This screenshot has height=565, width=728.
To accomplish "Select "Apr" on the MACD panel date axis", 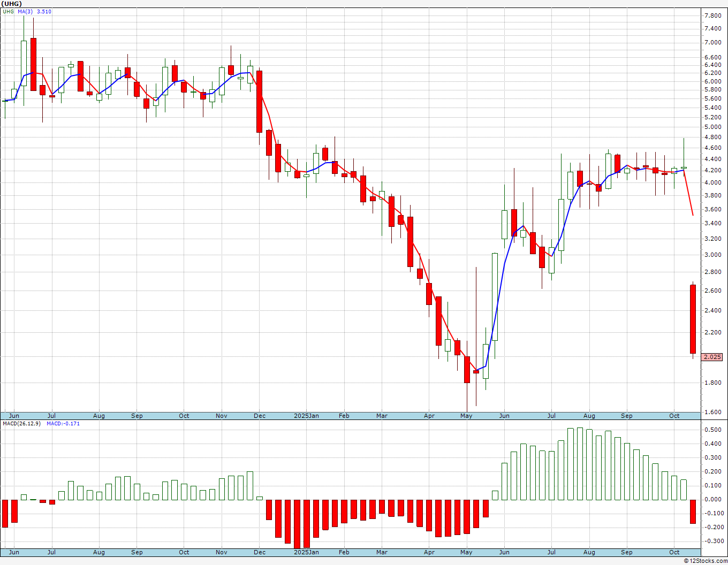I will coord(429,552).
